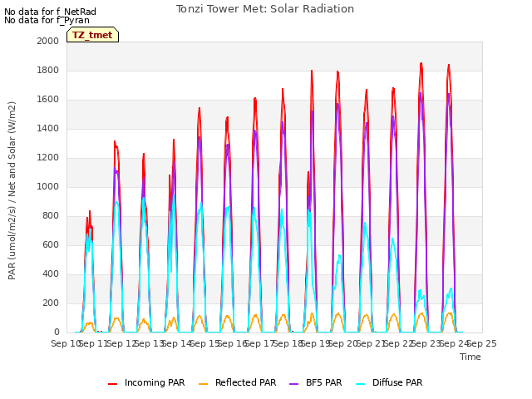Click the Incoming PAR red legend swatch

[112, 384]
